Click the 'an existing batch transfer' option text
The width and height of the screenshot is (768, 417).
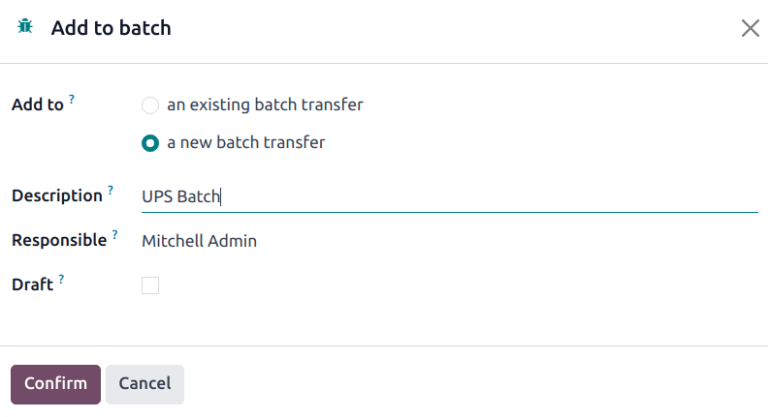point(265,105)
